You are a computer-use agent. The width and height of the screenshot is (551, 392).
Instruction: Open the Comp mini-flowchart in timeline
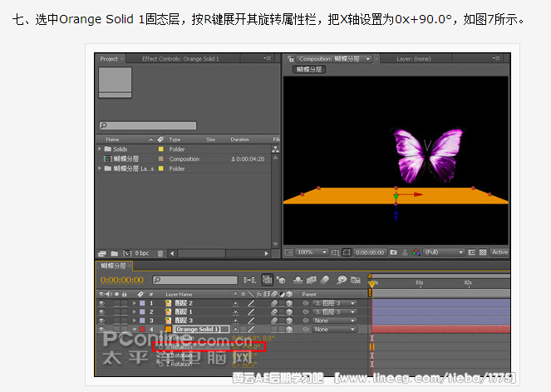tap(249, 280)
